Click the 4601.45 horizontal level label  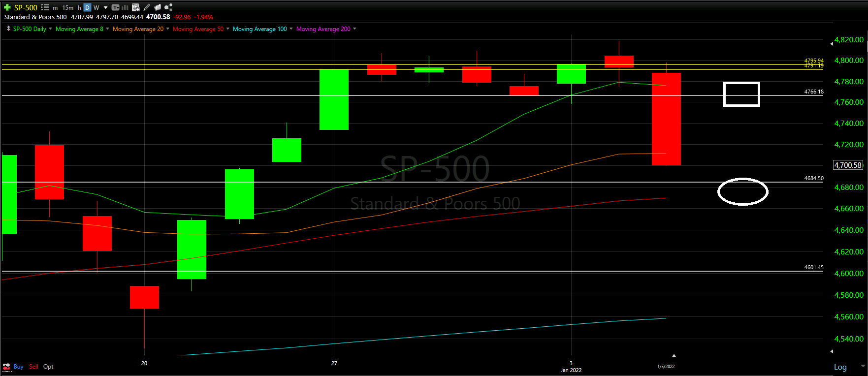pyautogui.click(x=814, y=267)
